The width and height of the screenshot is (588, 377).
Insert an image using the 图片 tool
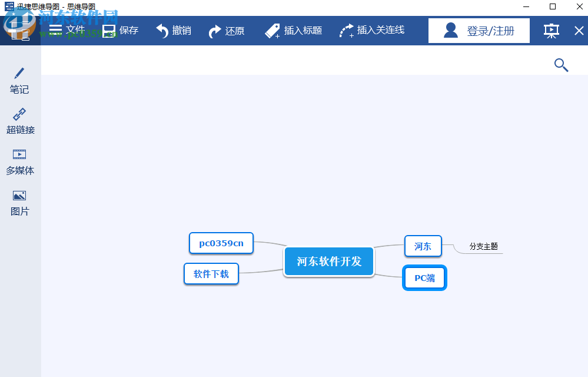(x=19, y=202)
